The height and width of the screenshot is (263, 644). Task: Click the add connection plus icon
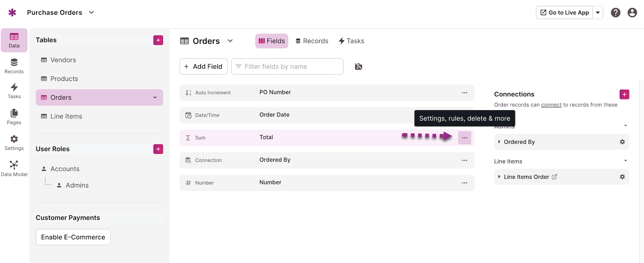pyautogui.click(x=624, y=94)
